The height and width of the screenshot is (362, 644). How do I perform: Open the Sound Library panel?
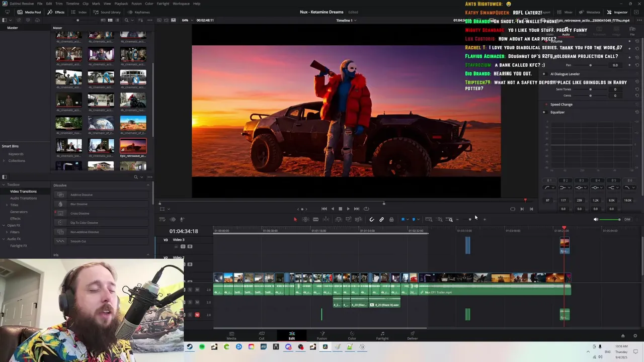pos(107,12)
